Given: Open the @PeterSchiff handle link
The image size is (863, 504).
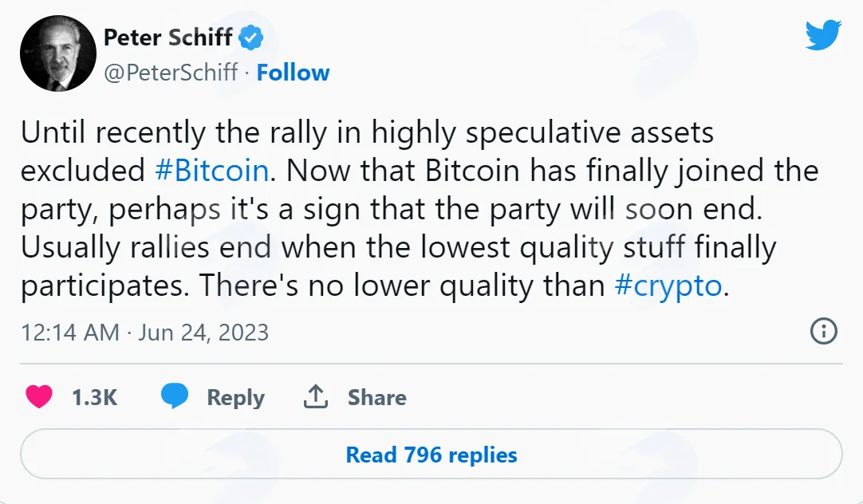Looking at the screenshot, I should (x=171, y=73).
